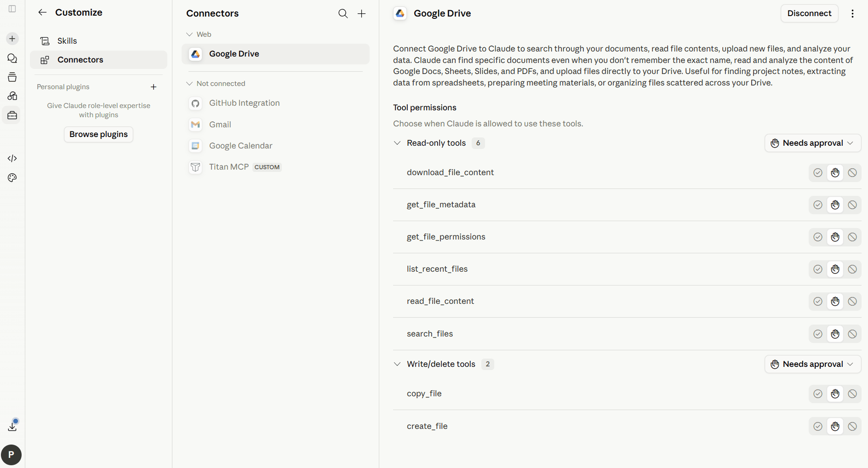The width and height of the screenshot is (868, 468).
Task: Toggle the top-left sidebar panel icon
Action: pos(12,9)
